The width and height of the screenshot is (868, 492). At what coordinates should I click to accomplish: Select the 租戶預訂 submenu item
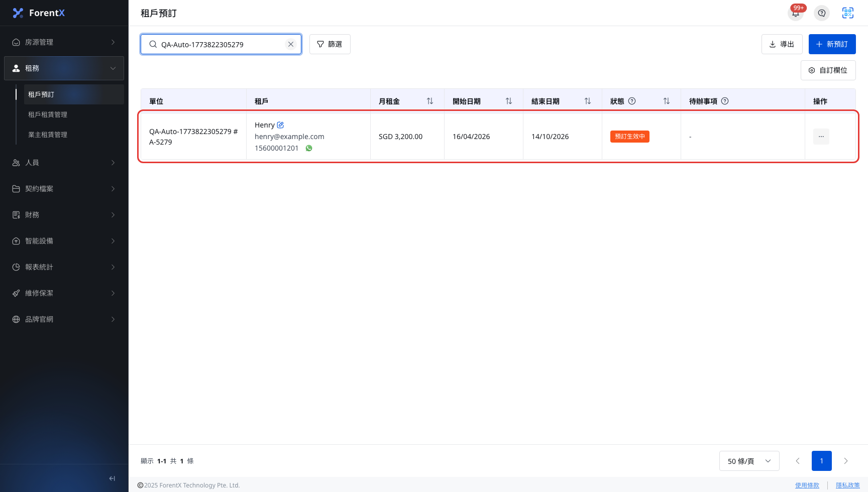pyautogui.click(x=74, y=94)
